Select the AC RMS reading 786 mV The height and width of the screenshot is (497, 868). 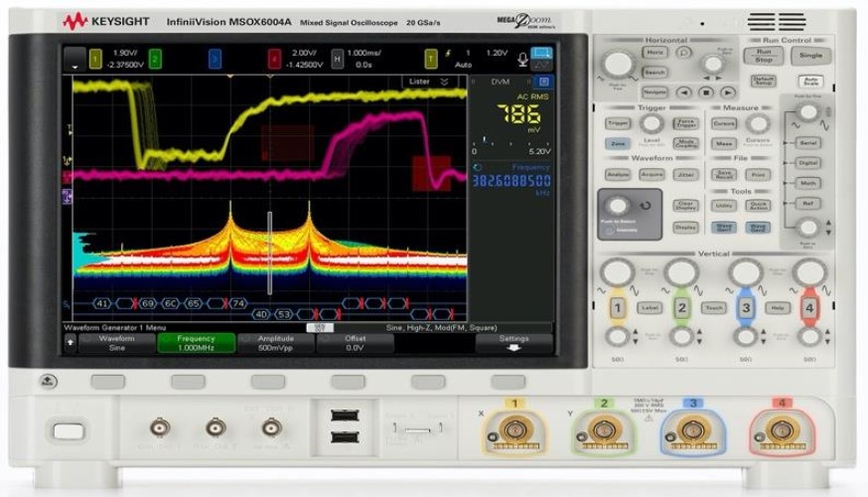point(518,115)
